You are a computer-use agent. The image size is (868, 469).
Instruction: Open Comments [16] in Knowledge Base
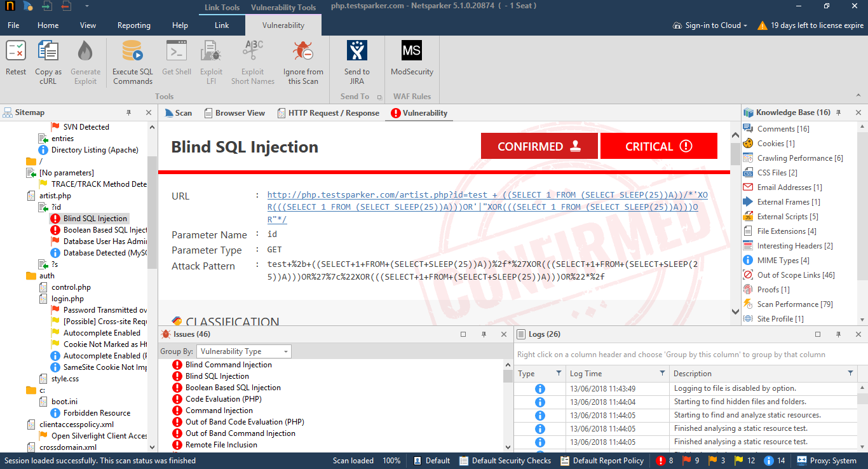click(x=783, y=129)
